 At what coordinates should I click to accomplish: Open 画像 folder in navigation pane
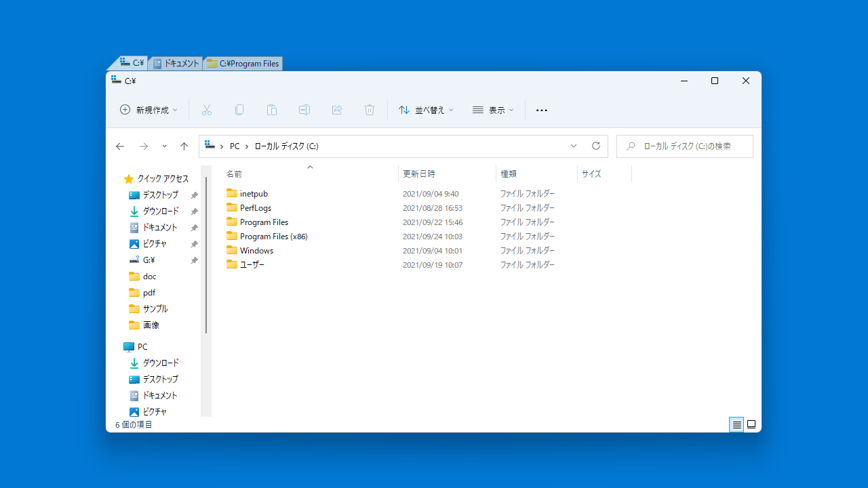point(151,325)
